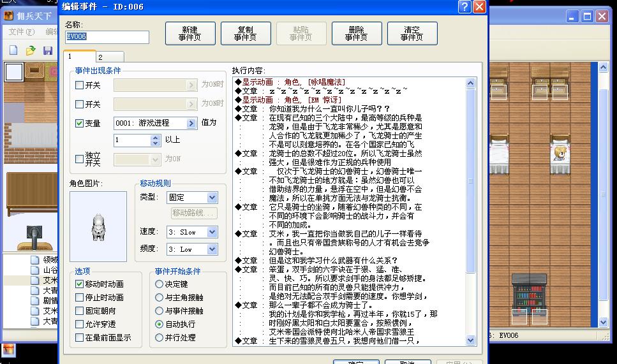Select the 并行处理 trigger radio button

[x=160, y=338]
